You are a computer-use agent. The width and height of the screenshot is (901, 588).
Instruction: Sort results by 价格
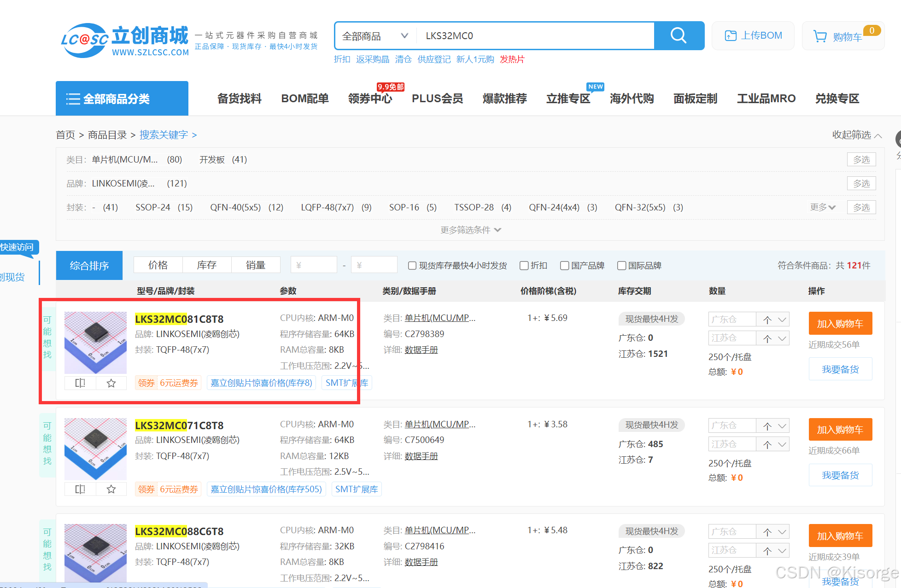tap(158, 265)
